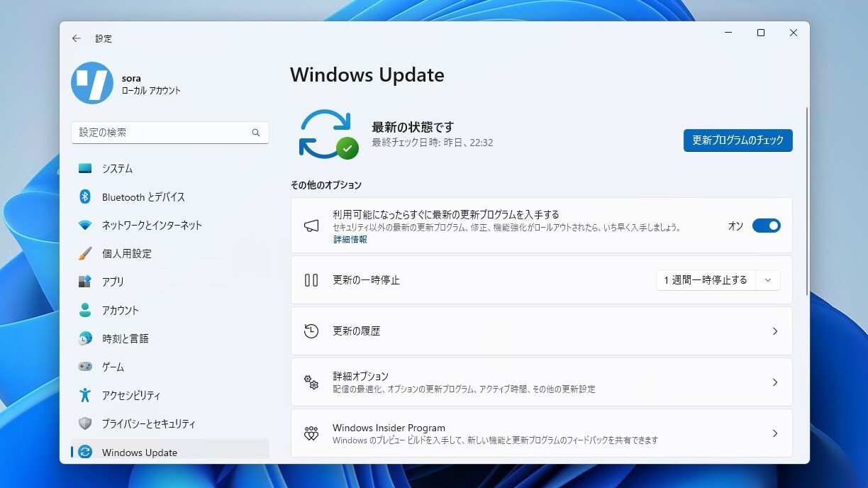Select 個人用設定 in sidebar

170,254
